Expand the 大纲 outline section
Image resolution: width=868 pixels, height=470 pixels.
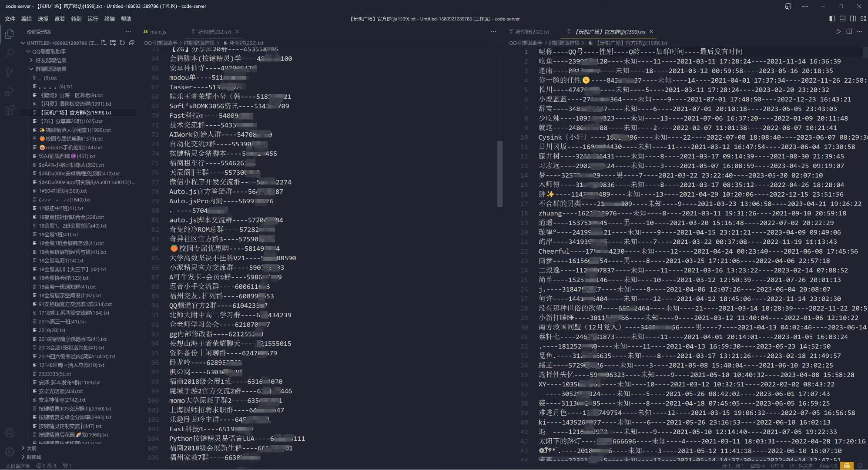coord(31,448)
